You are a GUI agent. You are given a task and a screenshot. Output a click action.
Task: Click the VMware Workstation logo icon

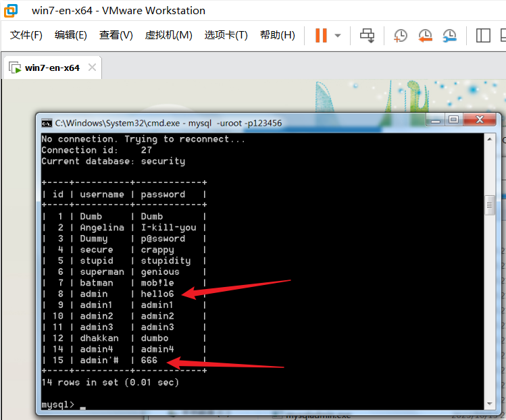(12, 11)
